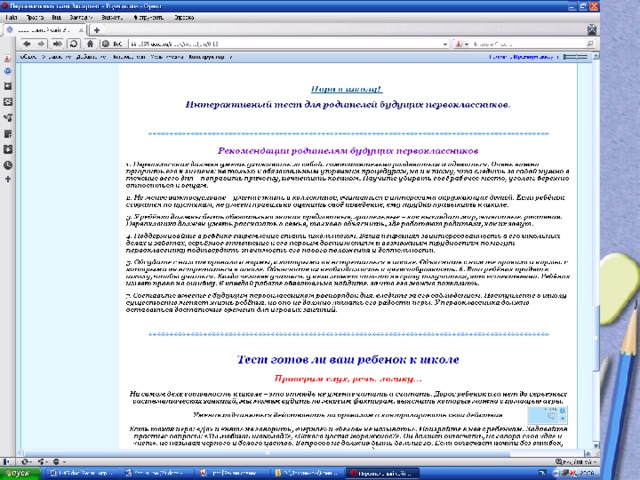Click the magnifier search button in search field
Screen dimensions: 640x480
[x=590, y=44]
